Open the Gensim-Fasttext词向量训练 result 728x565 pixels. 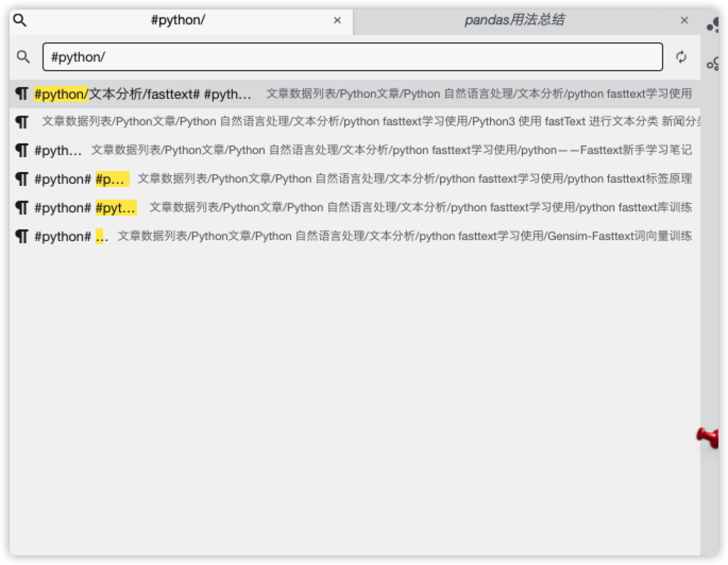pyautogui.click(x=354, y=236)
